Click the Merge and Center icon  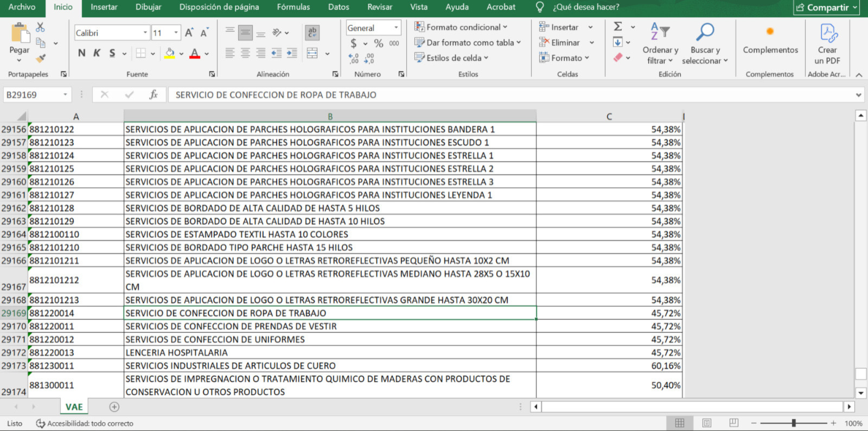click(x=312, y=53)
